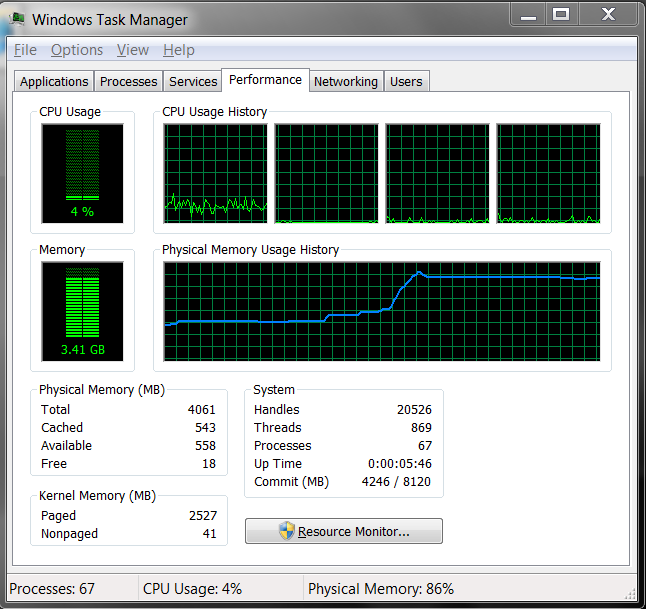Click the Memory 3.41 GB meter
646x609 pixels.
point(82,312)
